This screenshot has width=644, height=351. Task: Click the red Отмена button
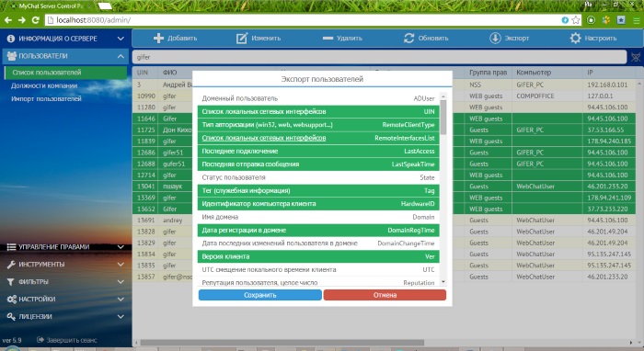click(385, 295)
